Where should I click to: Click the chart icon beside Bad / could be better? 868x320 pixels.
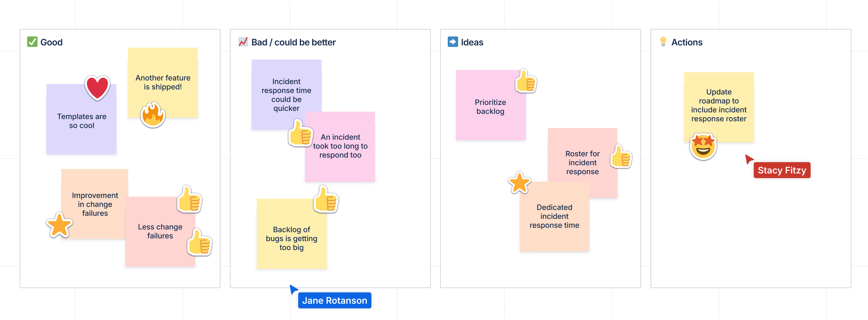click(243, 42)
